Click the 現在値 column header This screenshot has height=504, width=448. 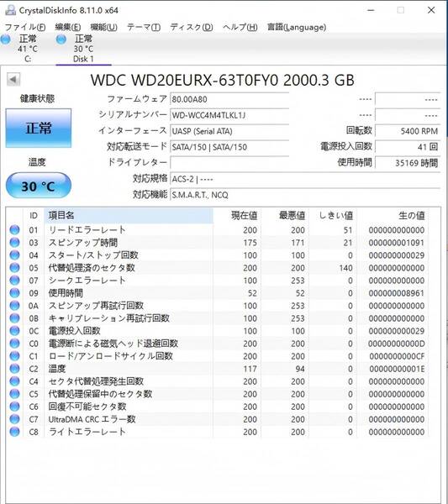237,215
